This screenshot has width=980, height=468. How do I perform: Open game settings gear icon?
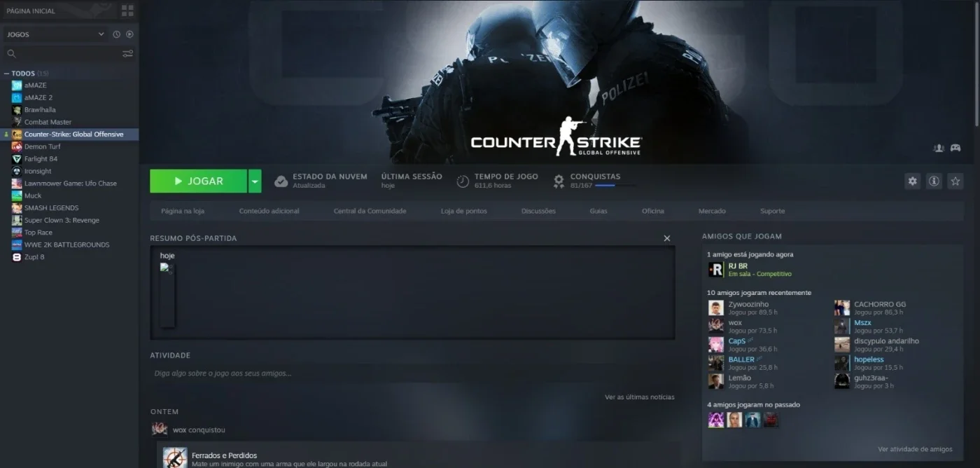coord(912,181)
